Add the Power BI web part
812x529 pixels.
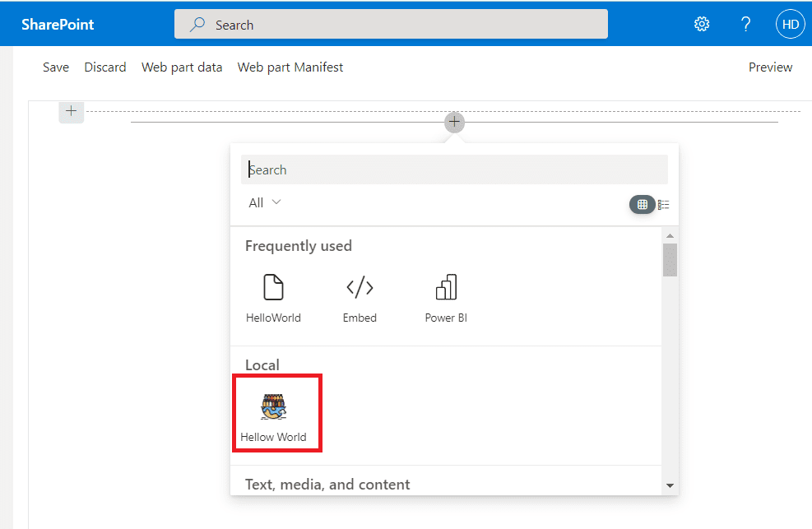(x=446, y=299)
